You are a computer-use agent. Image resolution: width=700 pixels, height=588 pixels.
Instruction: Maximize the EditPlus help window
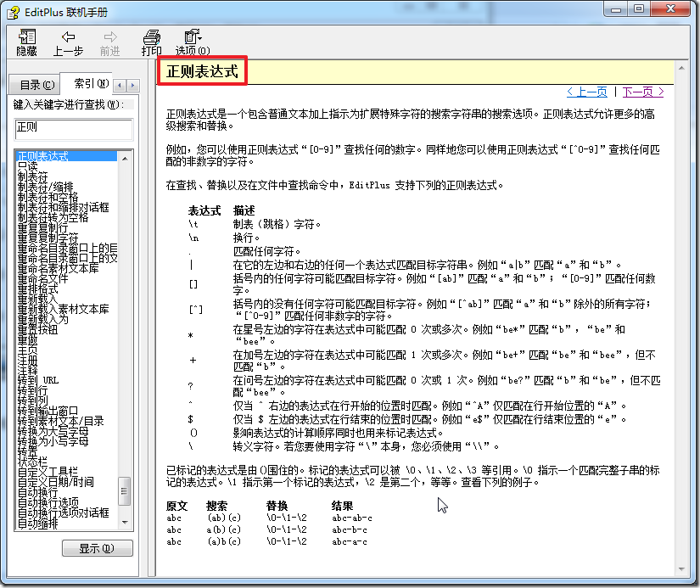(x=639, y=9)
